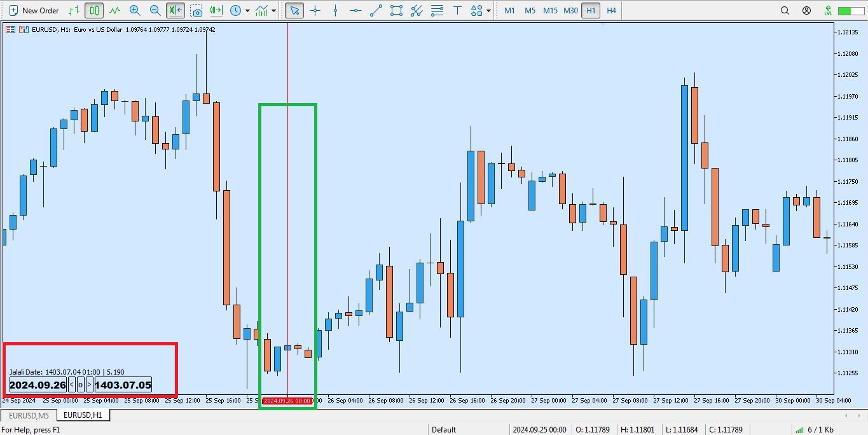Open the indicators list icon

click(x=262, y=10)
